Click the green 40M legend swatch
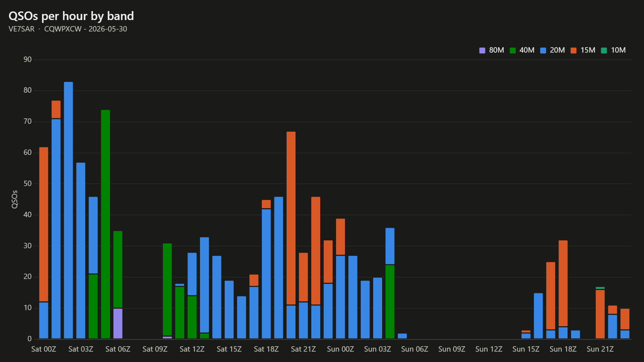This screenshot has height=362, width=644. 513,50
